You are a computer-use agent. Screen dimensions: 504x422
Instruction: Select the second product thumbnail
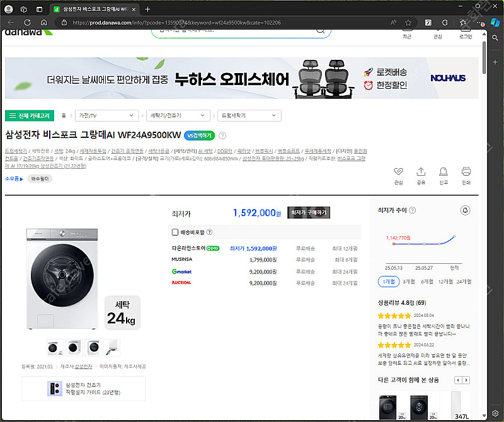[74, 348]
